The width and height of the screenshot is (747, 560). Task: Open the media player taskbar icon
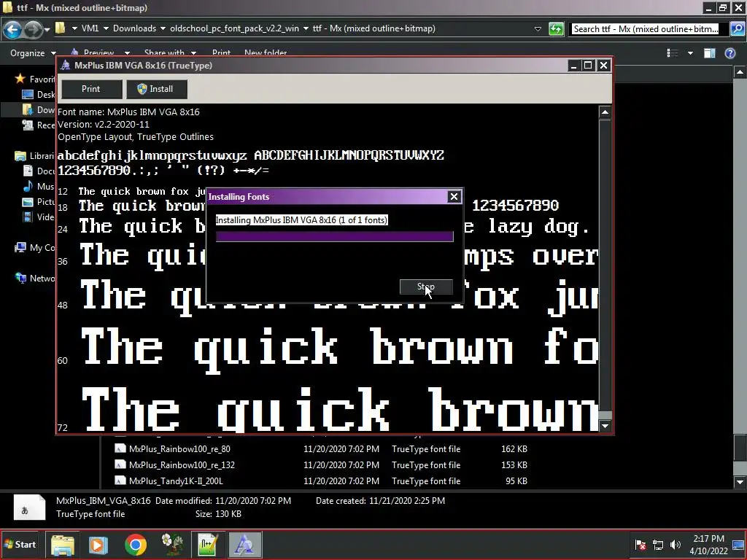(x=98, y=545)
